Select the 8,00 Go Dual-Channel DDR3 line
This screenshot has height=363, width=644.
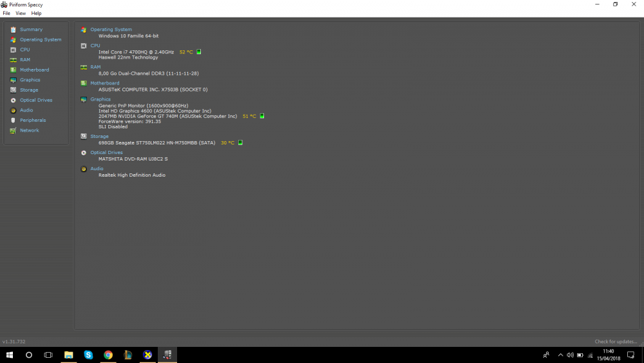(x=149, y=74)
